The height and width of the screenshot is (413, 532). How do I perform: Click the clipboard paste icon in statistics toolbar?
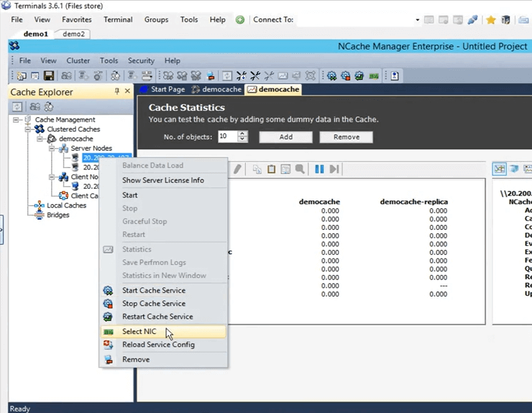pos(271,169)
